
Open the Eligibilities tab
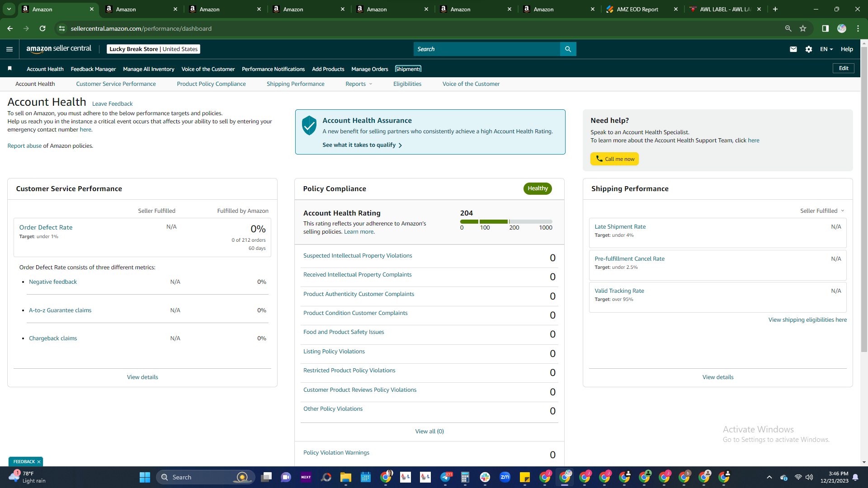click(x=407, y=84)
